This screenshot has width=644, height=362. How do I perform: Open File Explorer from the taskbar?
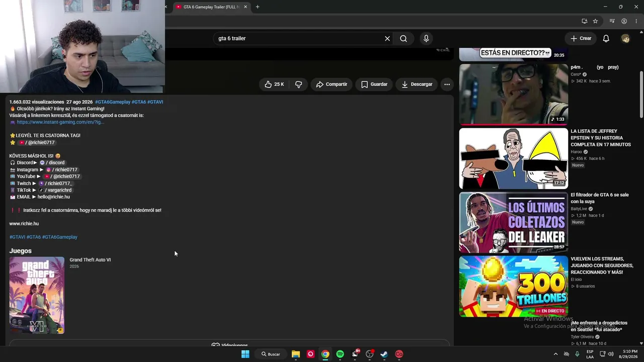[296, 354]
